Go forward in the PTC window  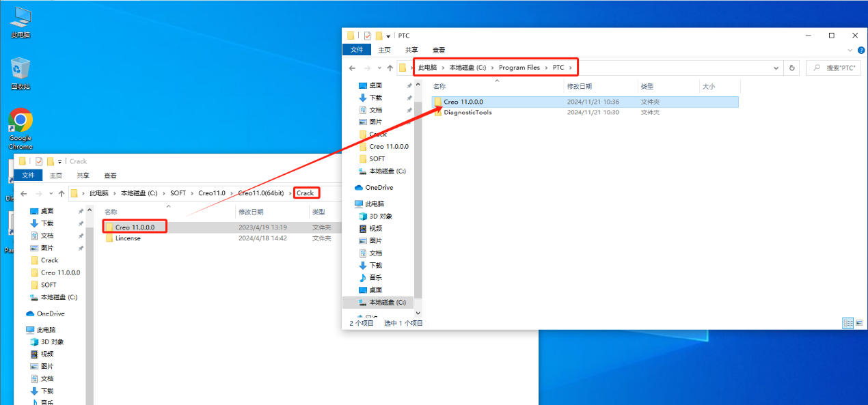[x=368, y=68]
